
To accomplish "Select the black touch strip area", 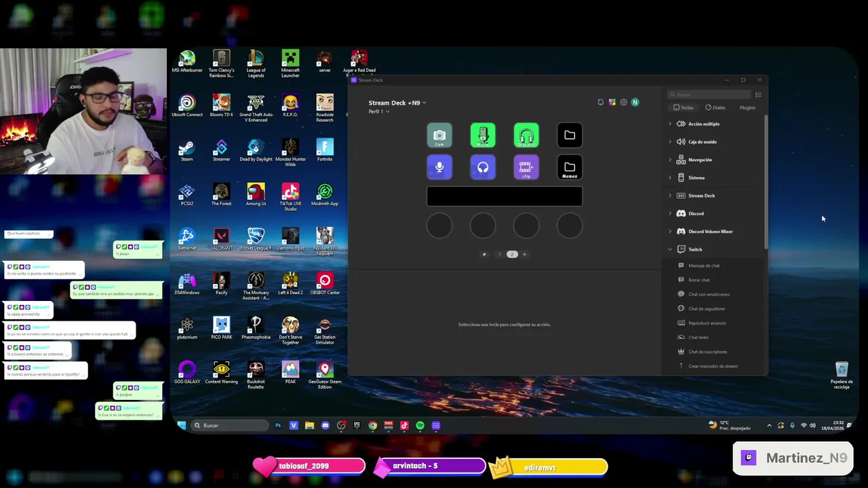I will [x=505, y=197].
